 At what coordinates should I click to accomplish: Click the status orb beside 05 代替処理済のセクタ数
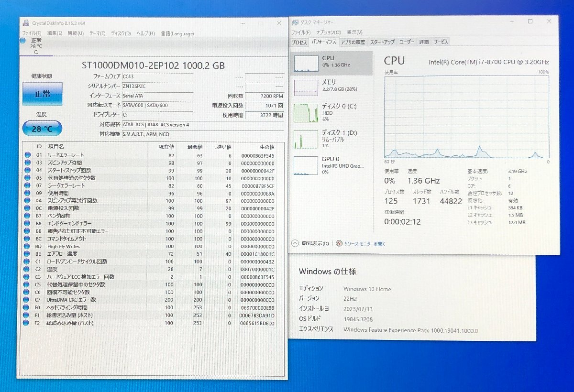(x=27, y=178)
